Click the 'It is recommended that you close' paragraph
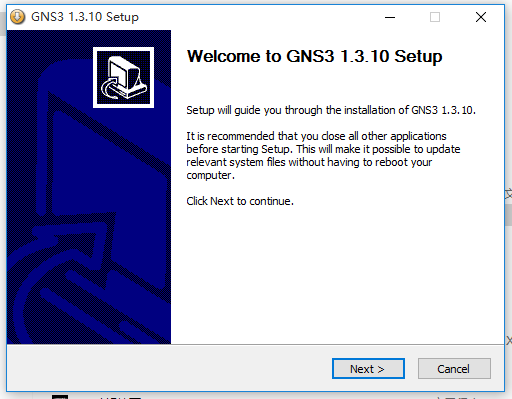This screenshot has height=399, width=512. click(x=323, y=155)
